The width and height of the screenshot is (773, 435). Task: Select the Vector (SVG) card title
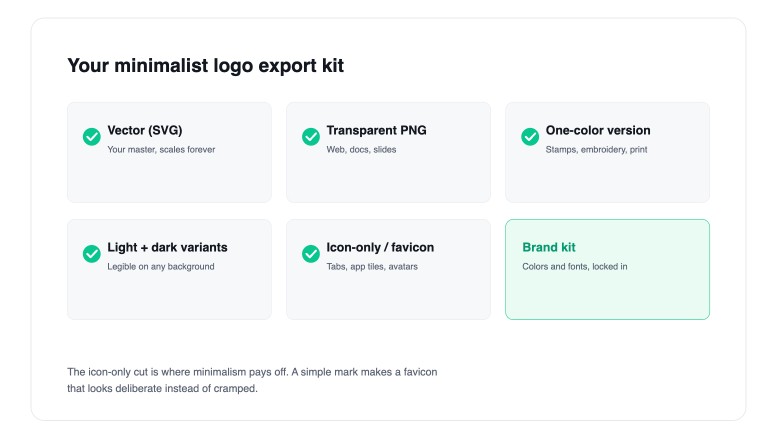coord(145,130)
